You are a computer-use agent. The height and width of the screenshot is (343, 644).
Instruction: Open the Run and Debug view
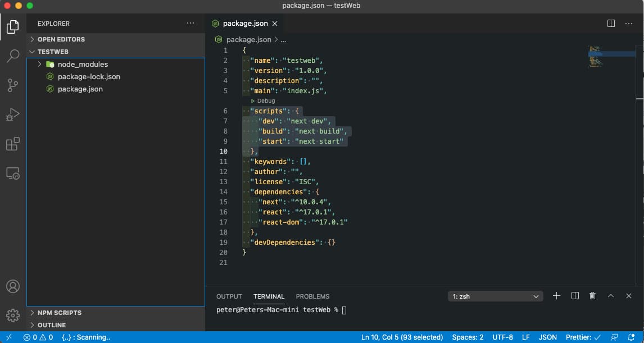pos(13,115)
